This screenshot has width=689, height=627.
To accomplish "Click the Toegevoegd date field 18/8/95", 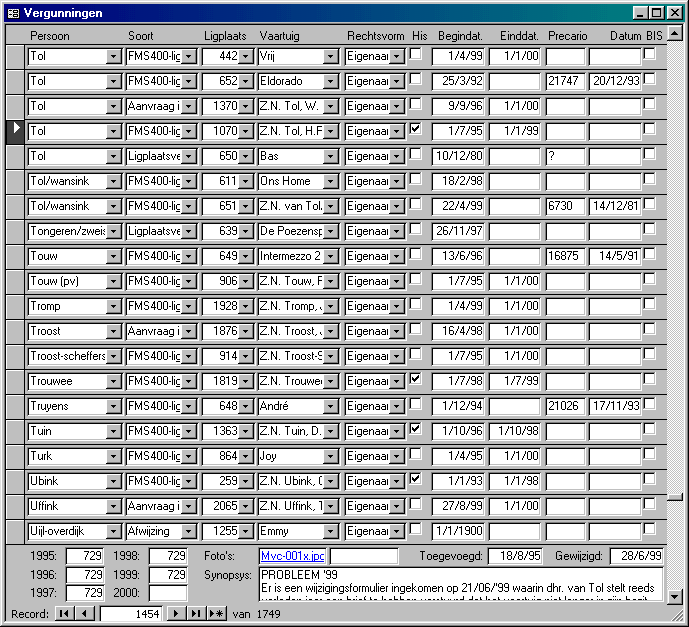I will pos(515,556).
